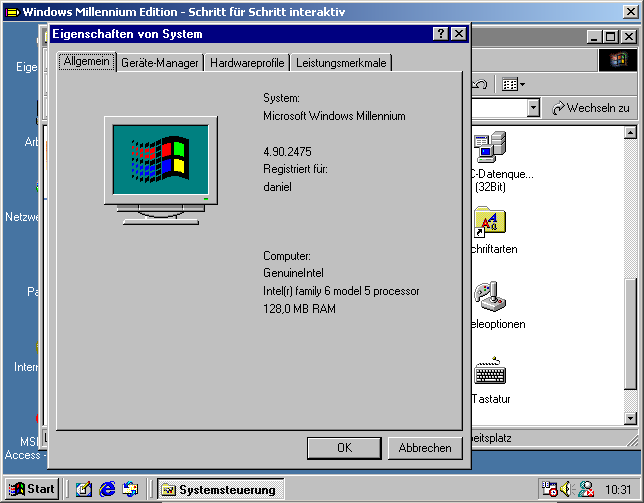Launch Outlook Express from quick launch
This screenshot has height=503, width=644.
(130, 489)
